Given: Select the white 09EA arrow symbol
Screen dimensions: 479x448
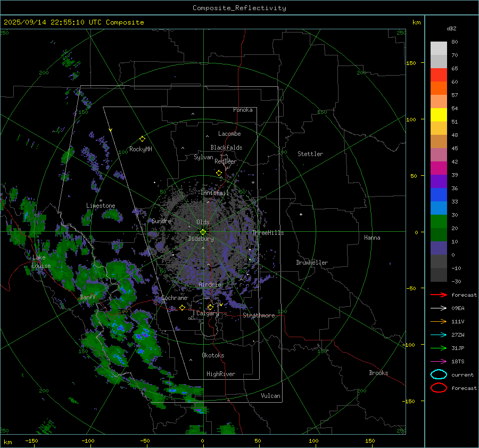Looking at the screenshot, I should tap(439, 308).
